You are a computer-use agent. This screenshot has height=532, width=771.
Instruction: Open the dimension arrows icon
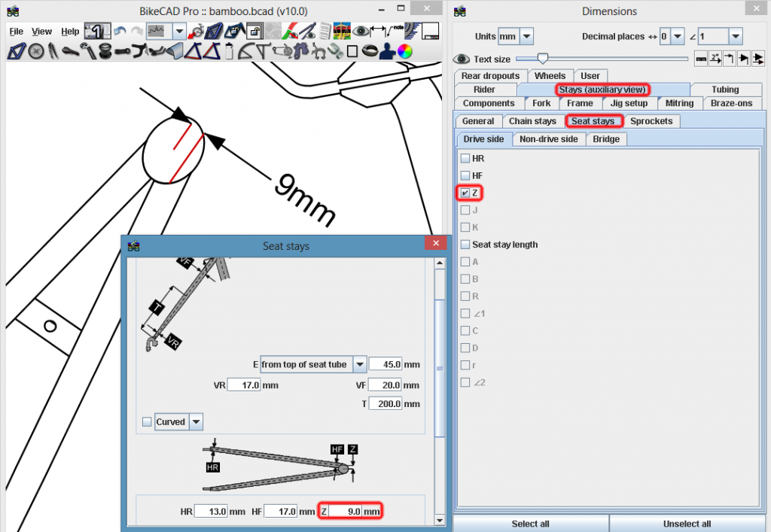pyautogui.click(x=378, y=32)
